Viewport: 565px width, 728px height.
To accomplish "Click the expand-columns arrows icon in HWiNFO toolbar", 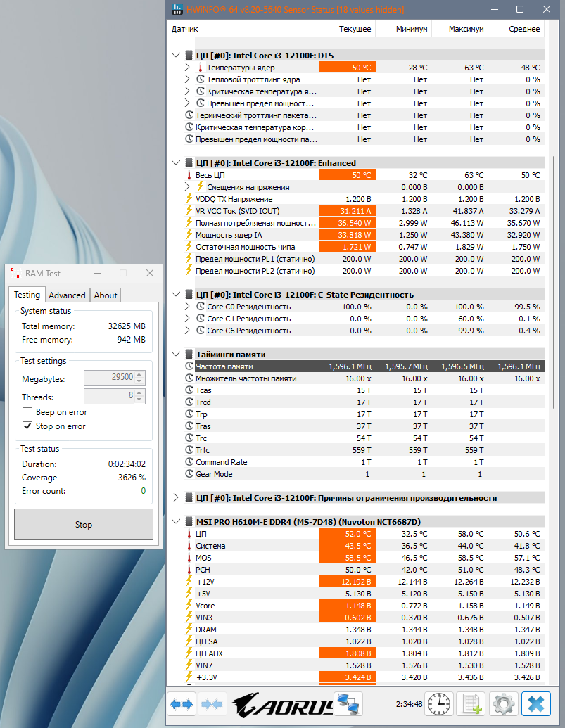I will pyautogui.click(x=182, y=704).
